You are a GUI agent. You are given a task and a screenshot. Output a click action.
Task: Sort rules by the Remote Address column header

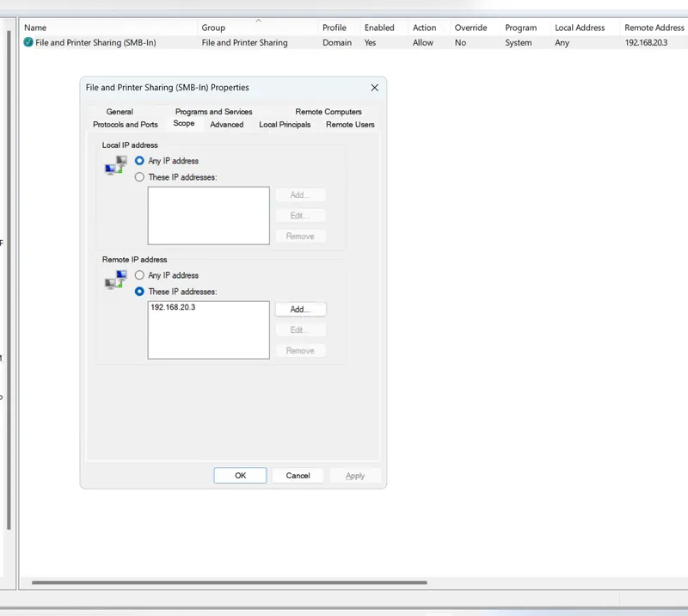[654, 28]
